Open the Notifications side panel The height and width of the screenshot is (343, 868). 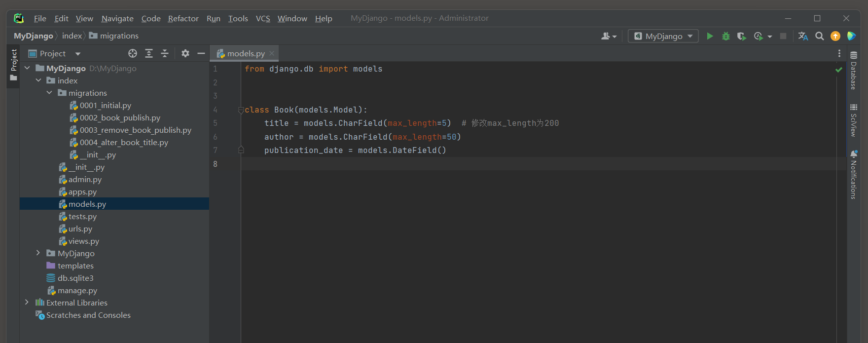(x=853, y=174)
